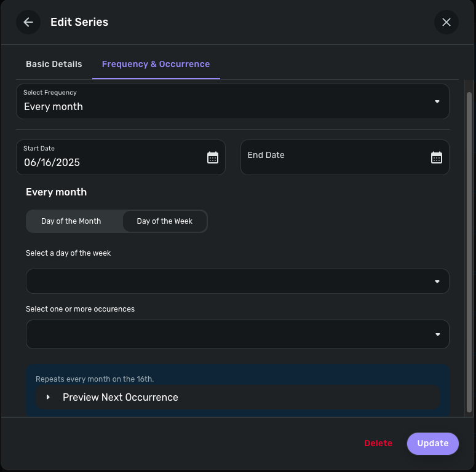Select the Frequency & Occurrence tab
476x472 pixels.
tap(156, 64)
